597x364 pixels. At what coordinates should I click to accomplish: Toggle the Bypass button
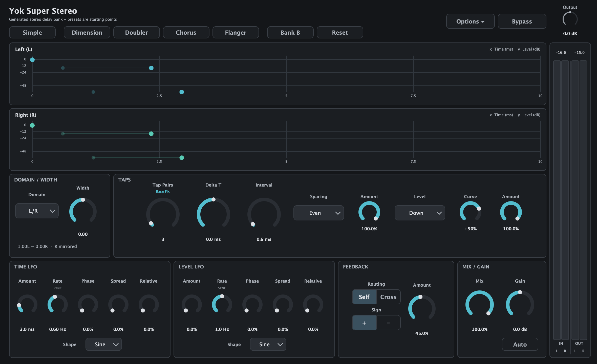pyautogui.click(x=522, y=21)
